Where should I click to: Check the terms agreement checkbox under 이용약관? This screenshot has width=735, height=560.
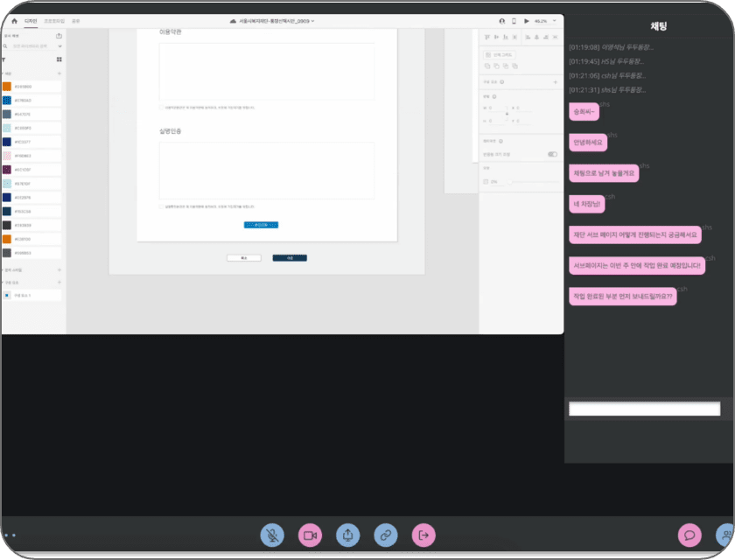tap(161, 108)
